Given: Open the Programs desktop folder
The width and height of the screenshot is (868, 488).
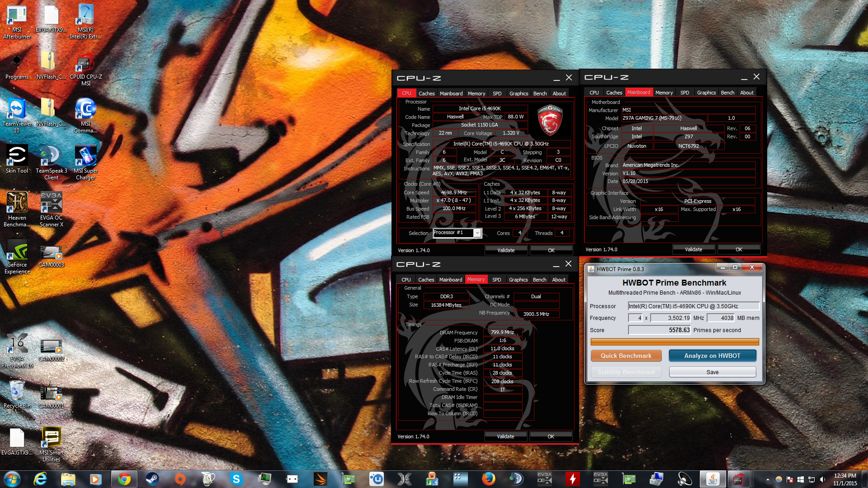Looking at the screenshot, I should tap(17, 67).
